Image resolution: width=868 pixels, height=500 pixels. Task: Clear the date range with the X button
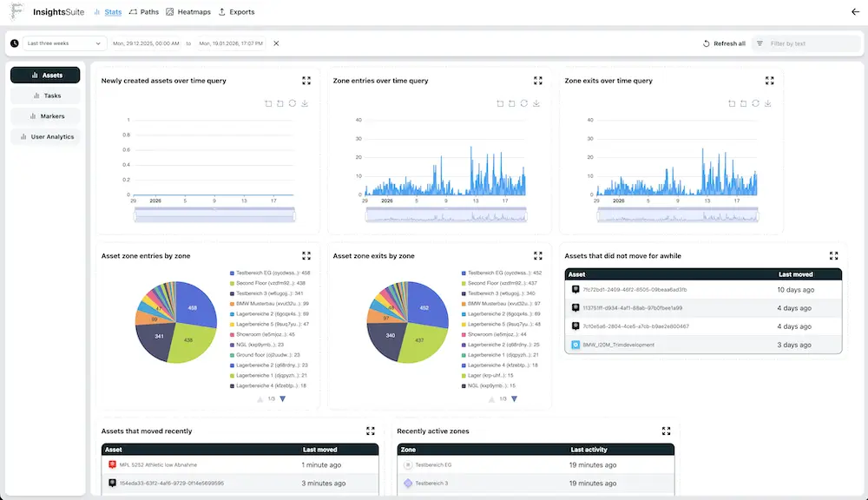[x=276, y=42]
